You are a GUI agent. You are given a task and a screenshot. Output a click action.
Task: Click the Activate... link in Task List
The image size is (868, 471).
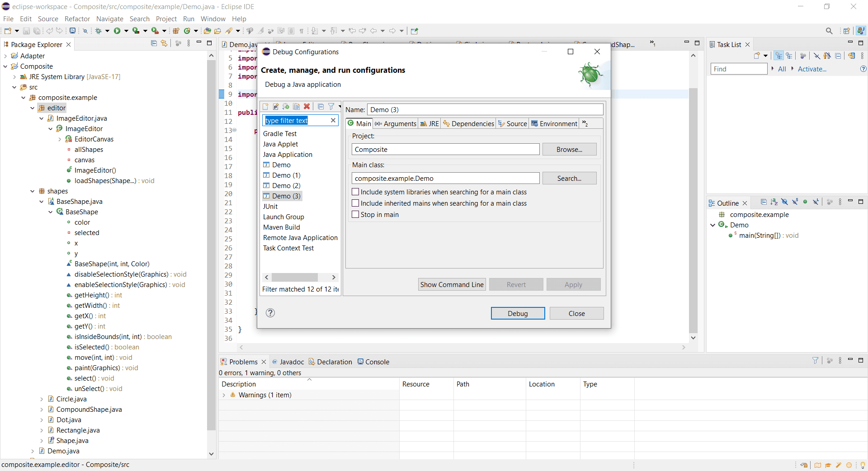(x=812, y=69)
